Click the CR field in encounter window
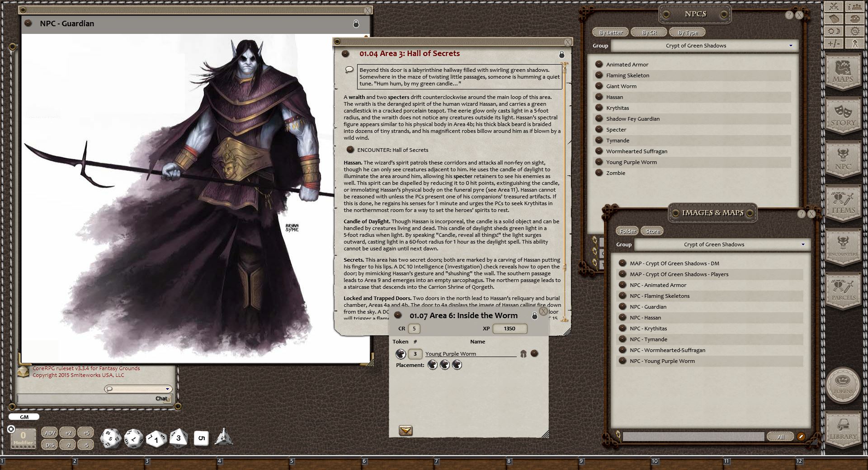 [x=414, y=329]
